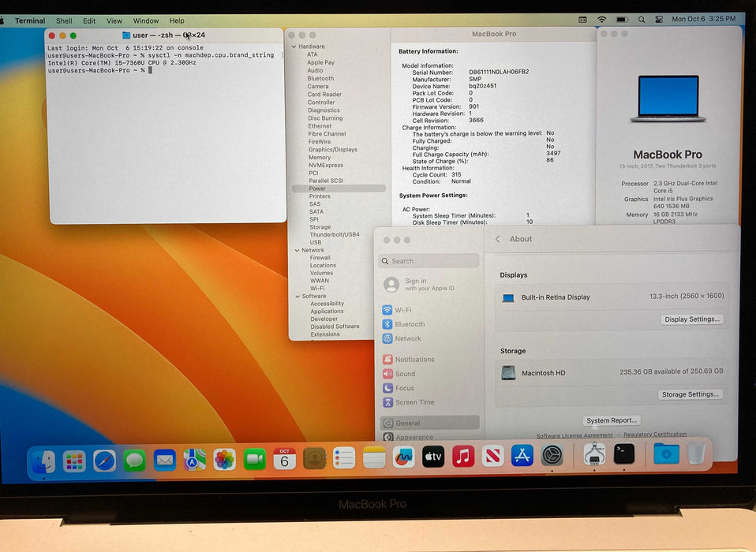Click the Macintosh HD storage row
Image resolution: width=756 pixels, height=552 pixels.
pyautogui.click(x=612, y=372)
